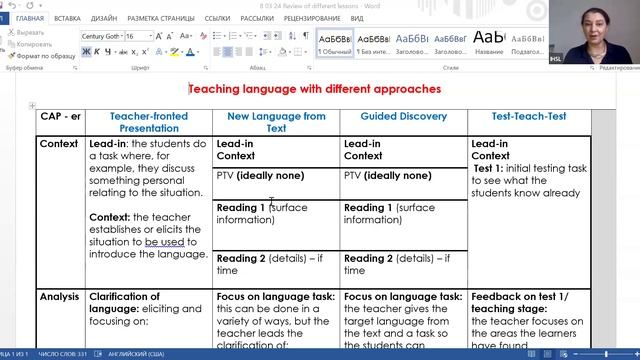Click the Redo/Repeat icon

30,5
